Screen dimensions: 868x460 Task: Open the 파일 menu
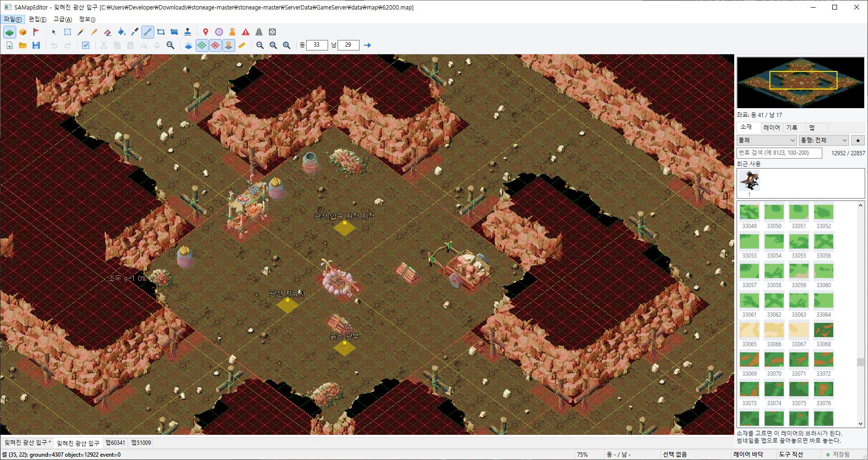click(12, 19)
